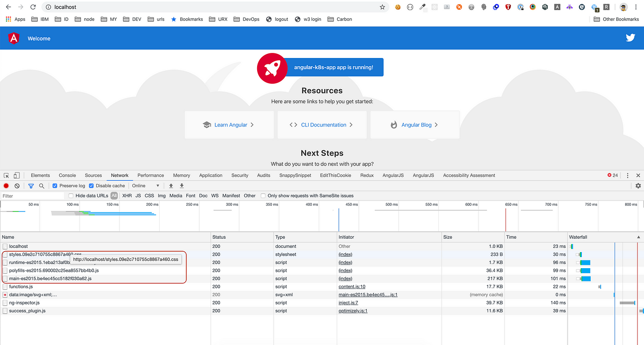Open the CLI Documentation link
This screenshot has height=345, width=644.
(322, 125)
